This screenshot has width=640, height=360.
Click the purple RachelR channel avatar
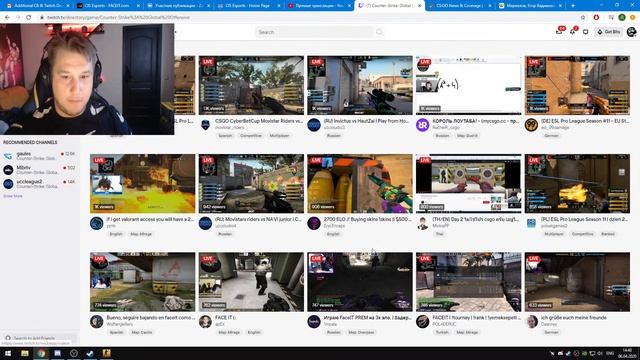point(422,124)
